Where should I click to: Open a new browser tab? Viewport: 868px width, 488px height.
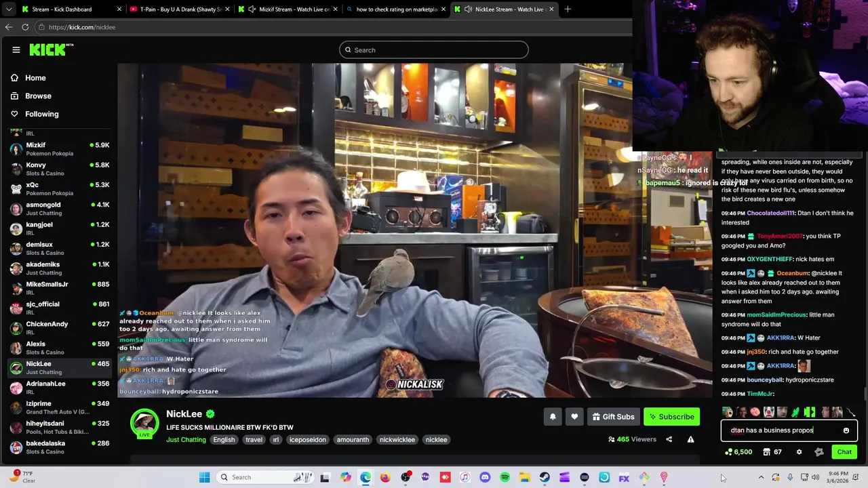coord(568,9)
